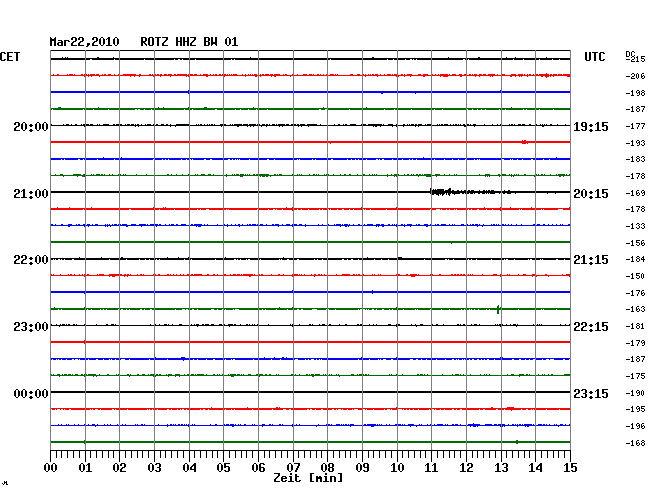Click the "07" minute axis label
The width and height of the screenshot is (650, 494).
pos(293,468)
